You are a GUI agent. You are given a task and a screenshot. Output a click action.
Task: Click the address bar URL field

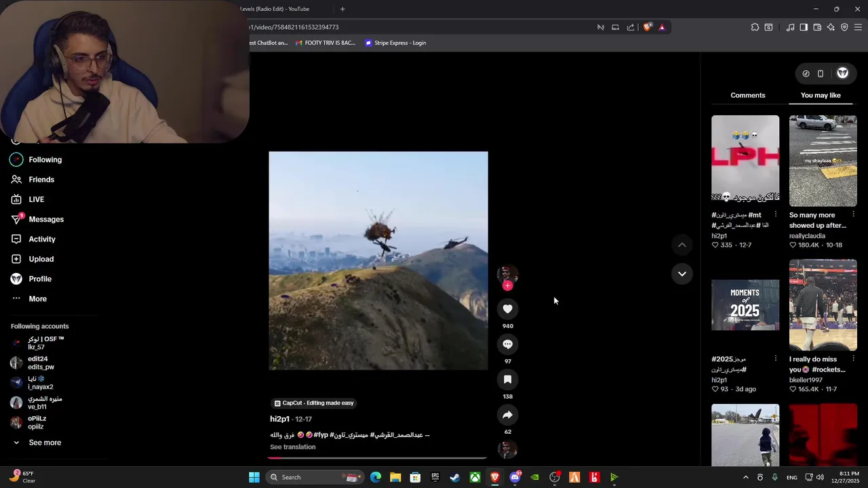[x=420, y=27]
